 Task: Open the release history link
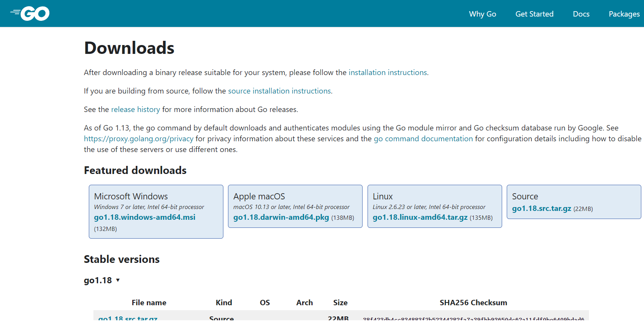pos(135,109)
